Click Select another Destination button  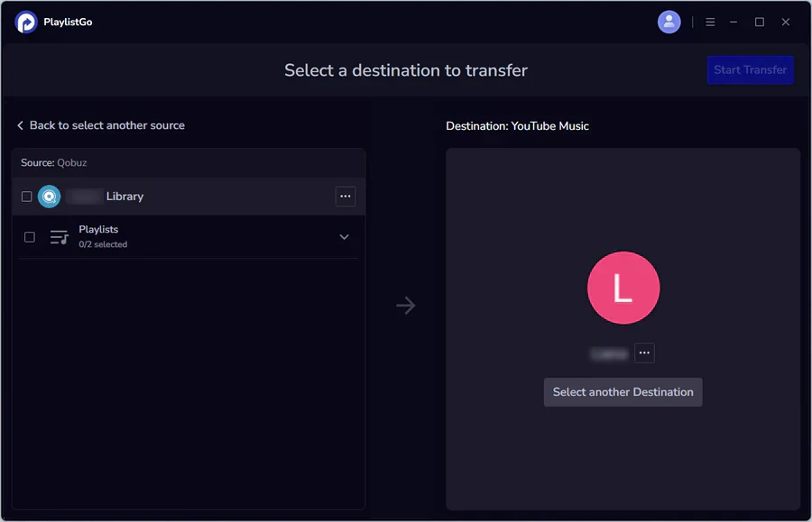[x=623, y=392]
